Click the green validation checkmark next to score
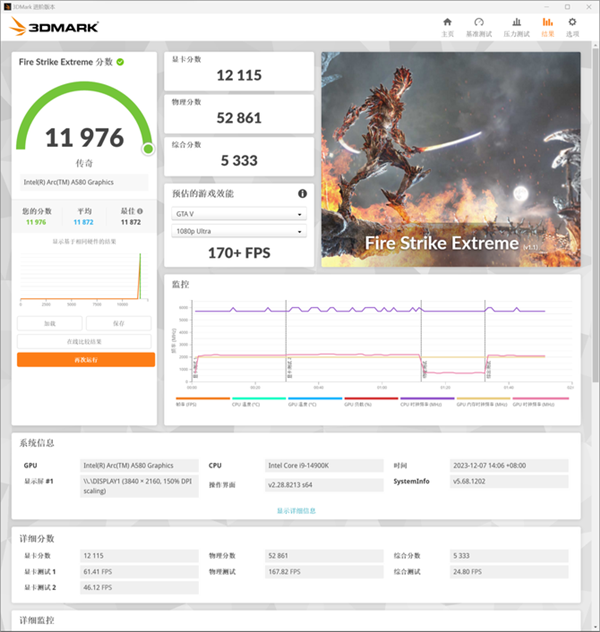The height and width of the screenshot is (632, 600). 120,62
